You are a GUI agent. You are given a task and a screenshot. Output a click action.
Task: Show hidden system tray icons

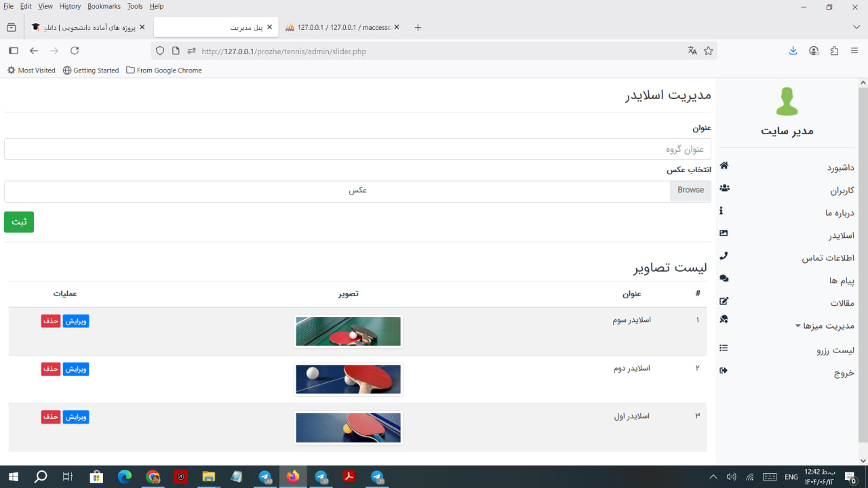713,477
